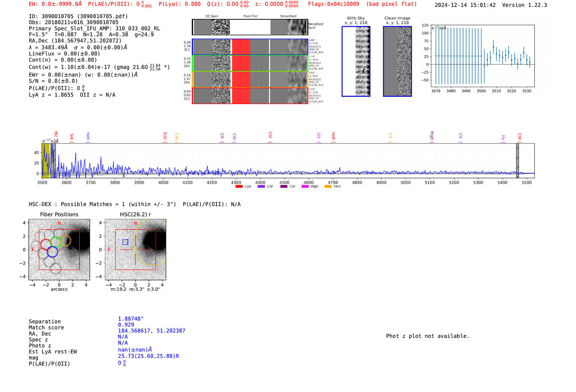The height and width of the screenshot is (392, 576).
Task: Click the "(bad pixel flat)" flag note
Action: pyautogui.click(x=391, y=4)
